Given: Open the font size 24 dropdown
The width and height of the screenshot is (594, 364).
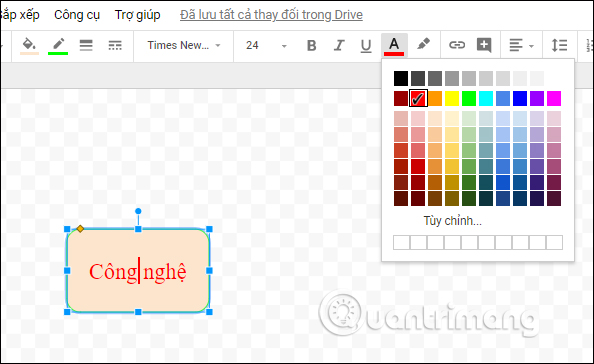Looking at the screenshot, I should click(266, 45).
